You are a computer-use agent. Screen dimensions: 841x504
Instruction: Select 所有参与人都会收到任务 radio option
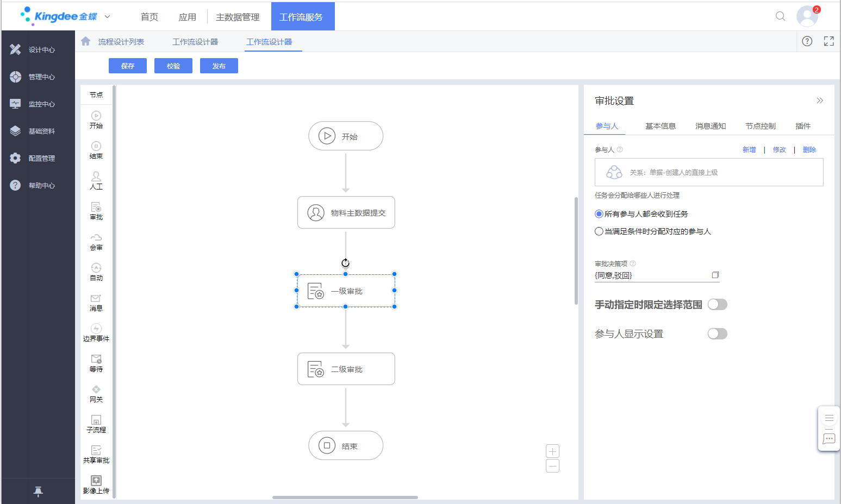pyautogui.click(x=599, y=214)
